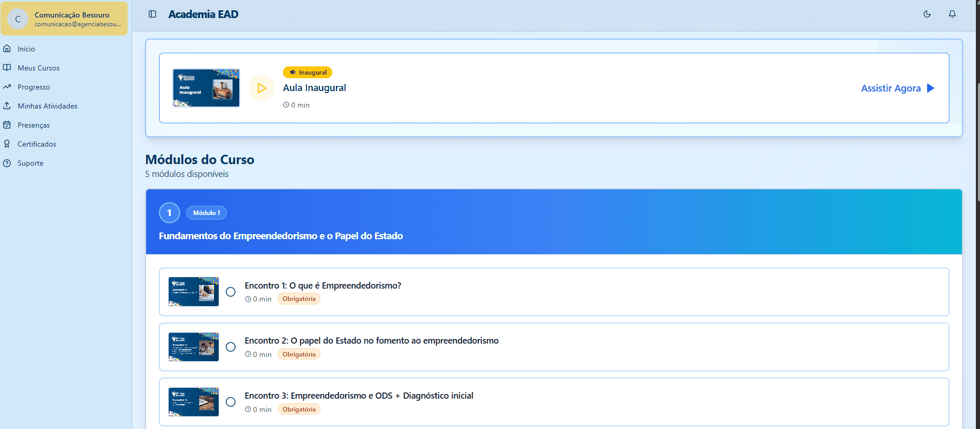This screenshot has width=980, height=429.
Task: Expand the Comunicação Besouro account card
Action: pos(64,19)
